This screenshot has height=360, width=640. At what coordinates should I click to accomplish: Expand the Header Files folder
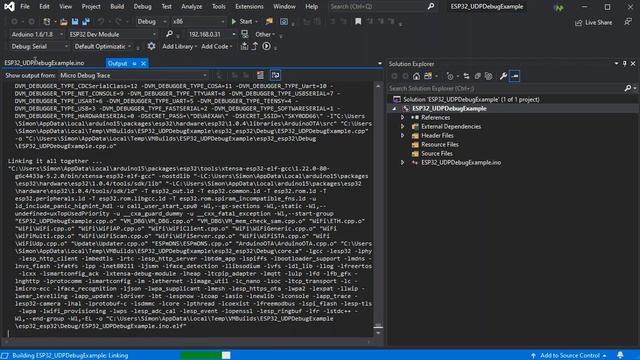402,136
